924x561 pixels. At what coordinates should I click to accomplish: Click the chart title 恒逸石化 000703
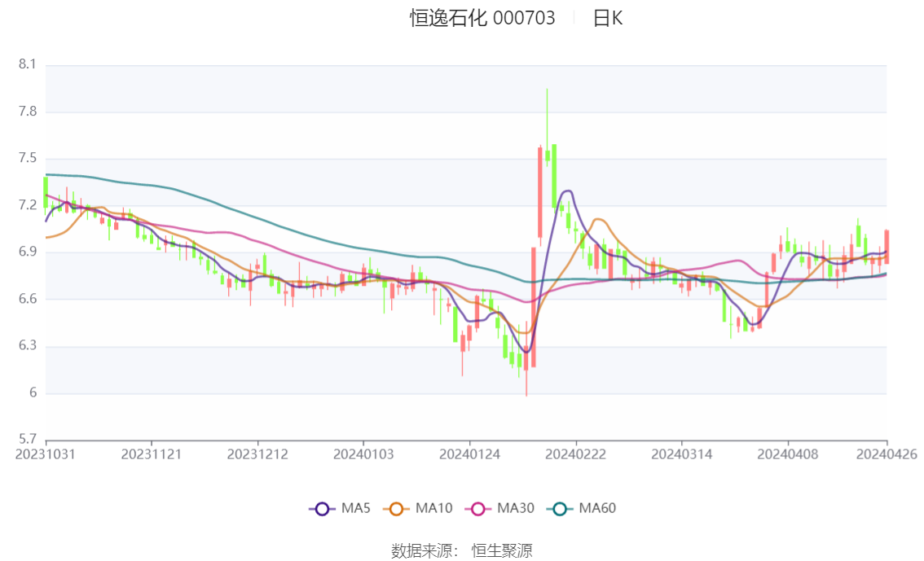[x=482, y=18]
